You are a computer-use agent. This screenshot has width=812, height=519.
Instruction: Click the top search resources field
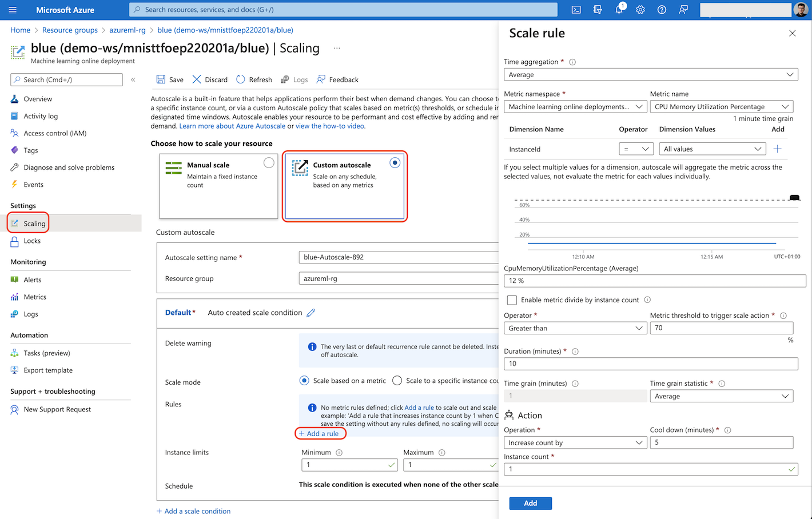[x=343, y=10]
